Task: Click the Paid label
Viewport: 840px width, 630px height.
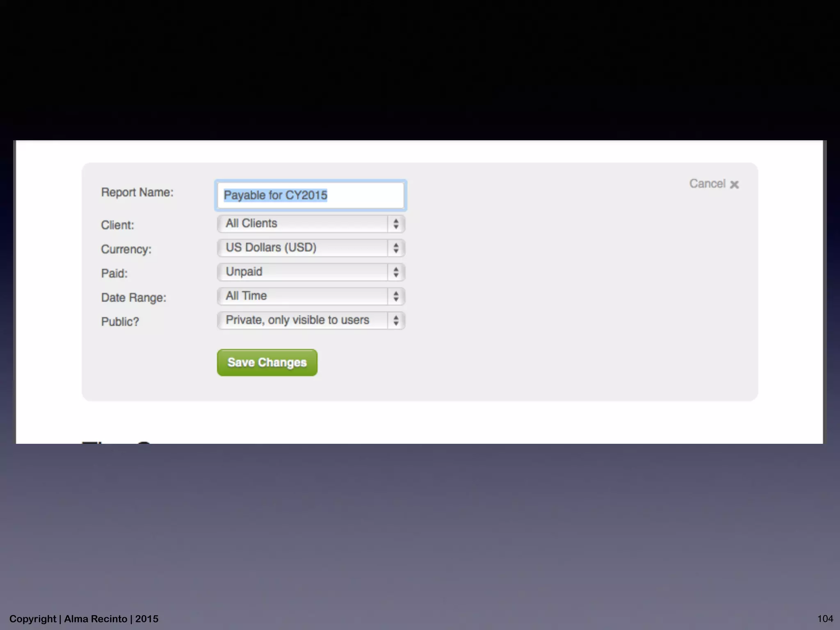Action: coord(114,274)
